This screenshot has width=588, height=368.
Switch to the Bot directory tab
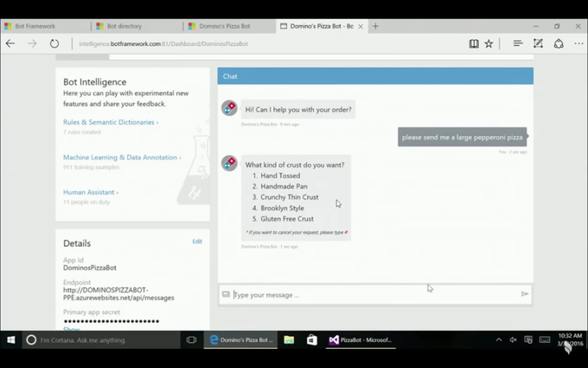tap(137, 26)
